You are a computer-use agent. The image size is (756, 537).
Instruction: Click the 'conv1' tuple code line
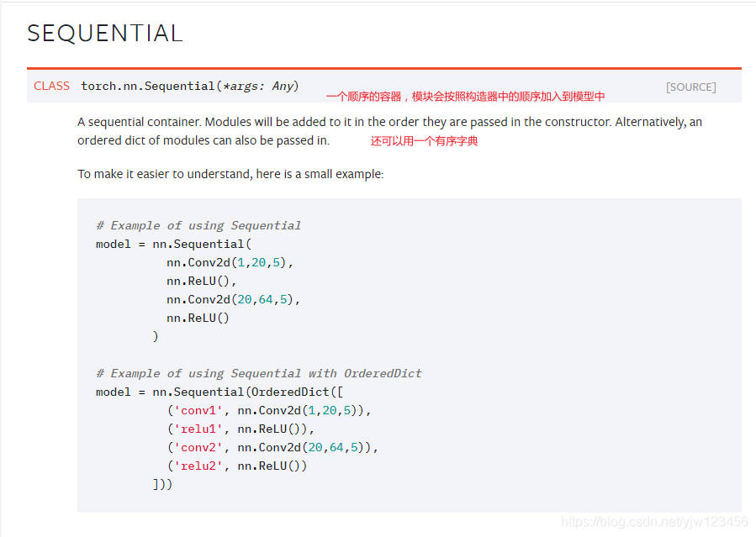point(269,410)
